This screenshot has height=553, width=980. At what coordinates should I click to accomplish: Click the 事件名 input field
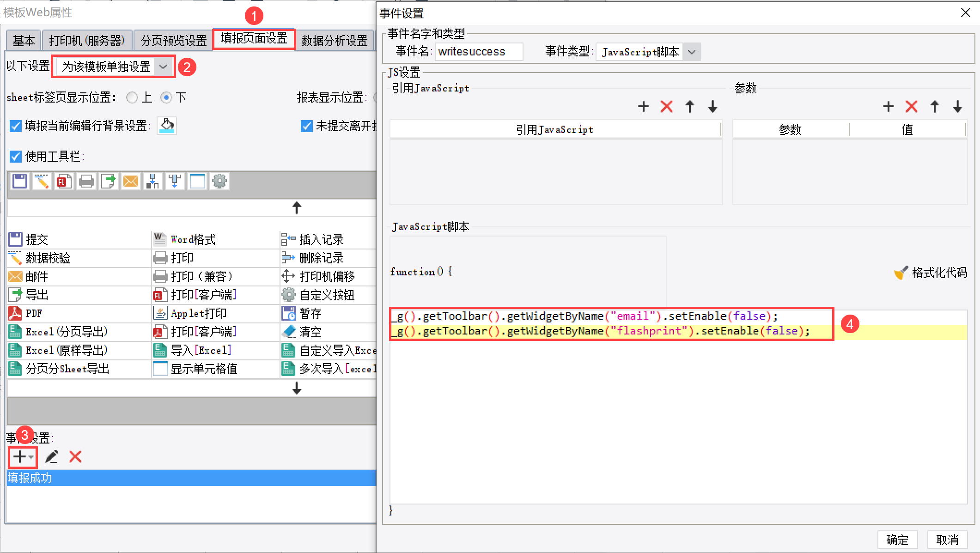479,52
